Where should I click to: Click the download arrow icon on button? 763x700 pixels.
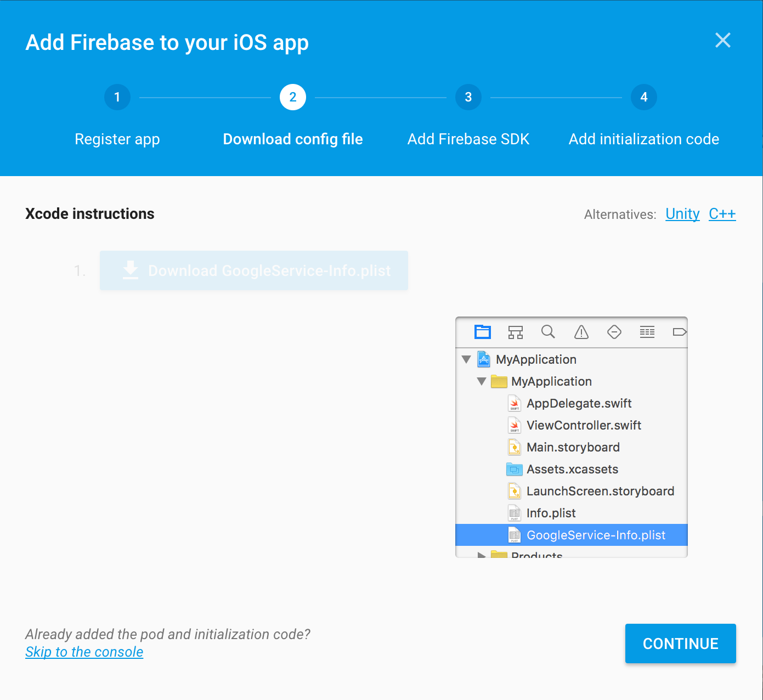coord(131,270)
